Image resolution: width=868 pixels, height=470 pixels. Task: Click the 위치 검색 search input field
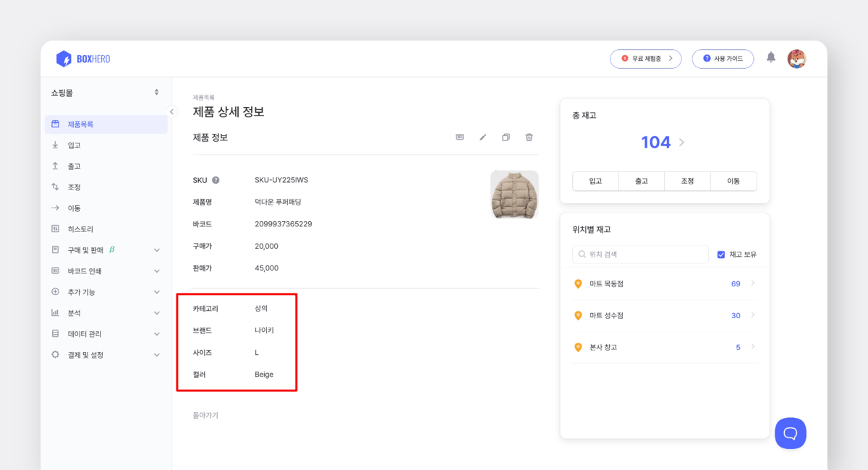(640, 254)
